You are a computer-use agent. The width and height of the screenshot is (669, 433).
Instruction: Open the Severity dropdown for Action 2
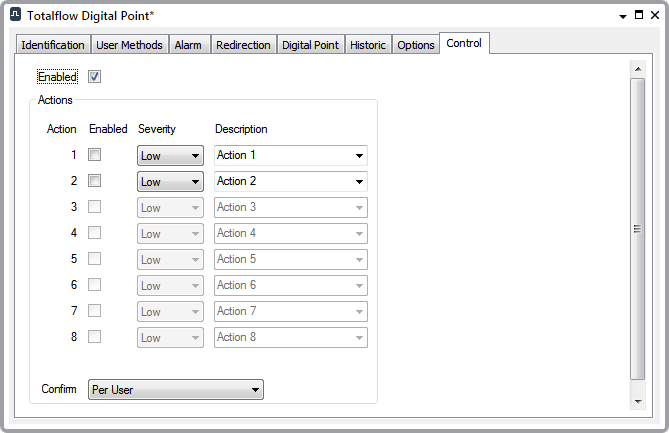pos(170,182)
